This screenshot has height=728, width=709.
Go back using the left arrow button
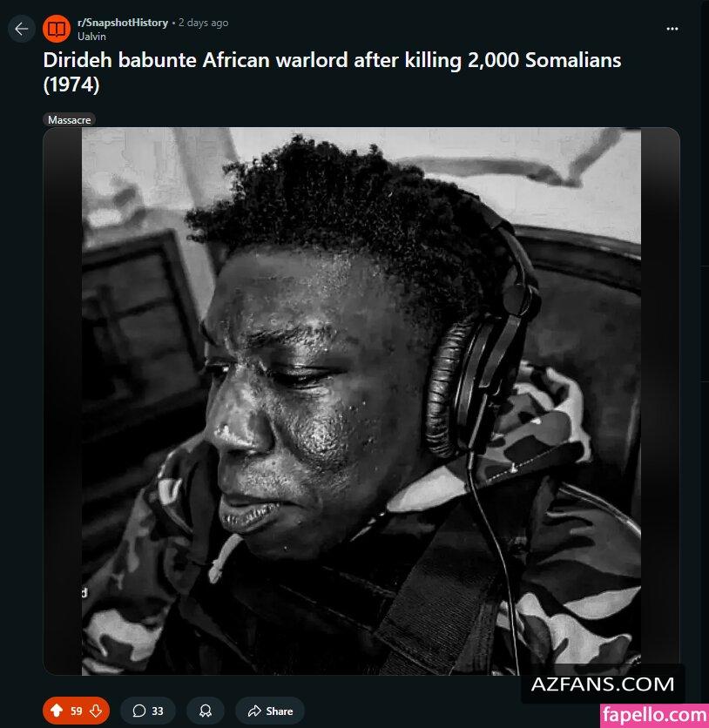pos(21,29)
